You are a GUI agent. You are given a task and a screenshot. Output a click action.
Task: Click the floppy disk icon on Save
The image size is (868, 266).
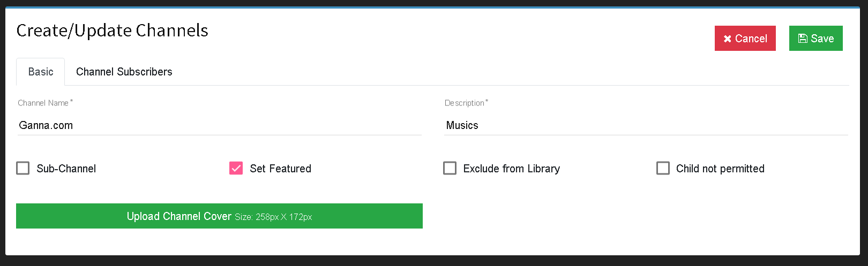click(x=803, y=39)
